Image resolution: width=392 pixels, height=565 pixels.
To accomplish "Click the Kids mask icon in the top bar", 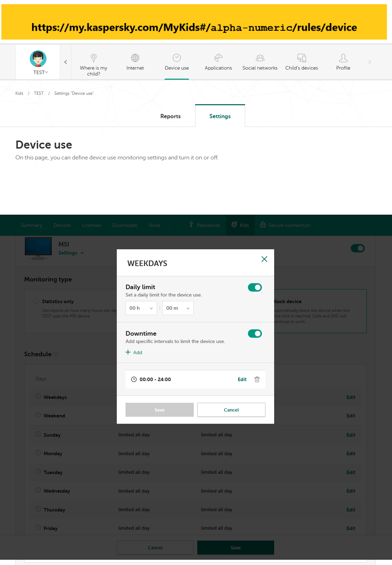I will pyautogui.click(x=234, y=225).
